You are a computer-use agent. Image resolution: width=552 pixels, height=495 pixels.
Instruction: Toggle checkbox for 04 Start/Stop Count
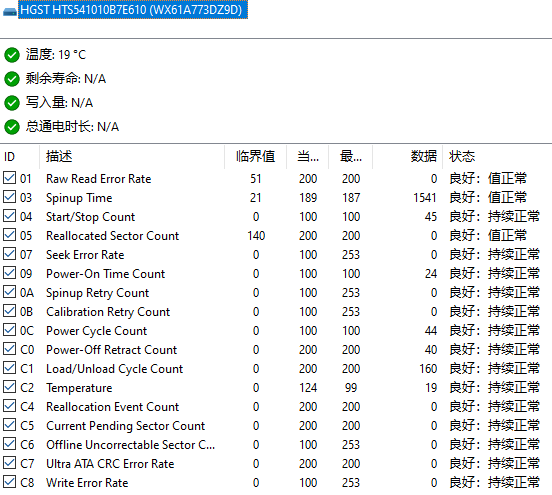pos(10,216)
